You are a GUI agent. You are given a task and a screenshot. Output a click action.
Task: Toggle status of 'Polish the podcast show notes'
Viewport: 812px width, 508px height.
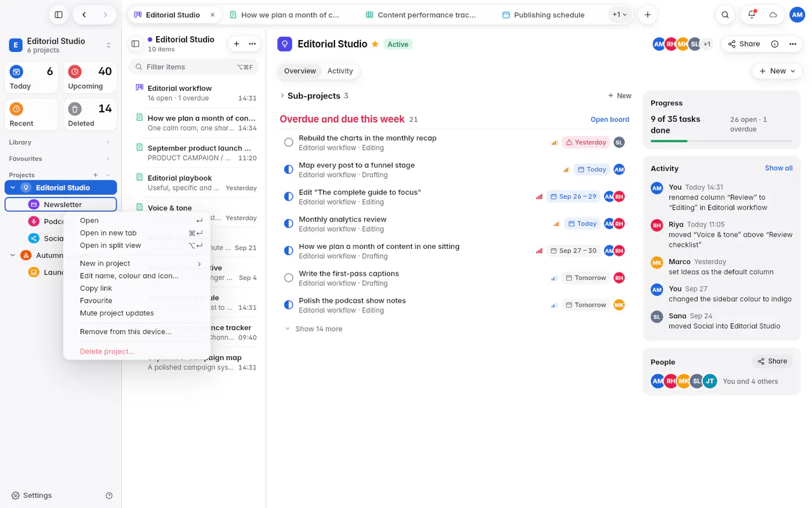click(x=289, y=305)
